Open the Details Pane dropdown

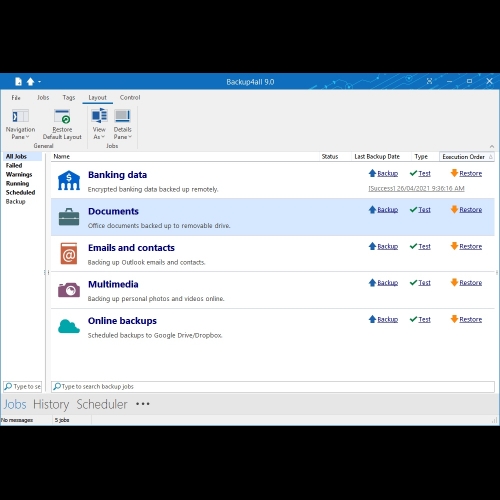[122, 124]
